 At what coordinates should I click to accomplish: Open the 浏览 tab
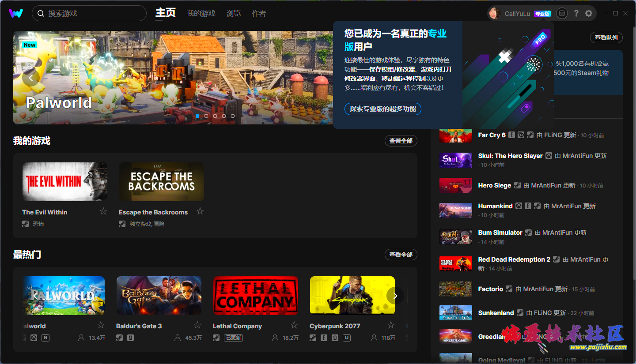(x=234, y=14)
